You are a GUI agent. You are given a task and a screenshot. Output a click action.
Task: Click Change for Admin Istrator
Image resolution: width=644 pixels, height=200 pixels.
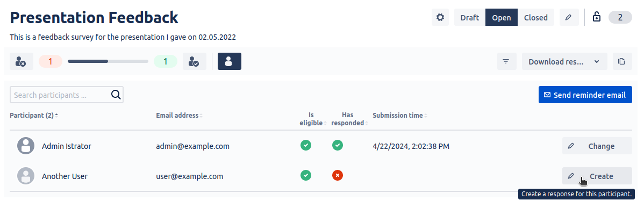[x=597, y=146]
